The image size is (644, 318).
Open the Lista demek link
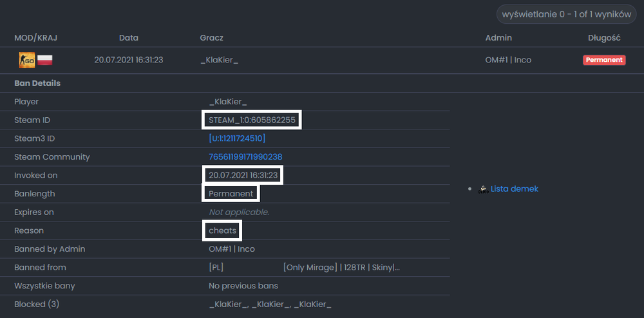(x=514, y=189)
